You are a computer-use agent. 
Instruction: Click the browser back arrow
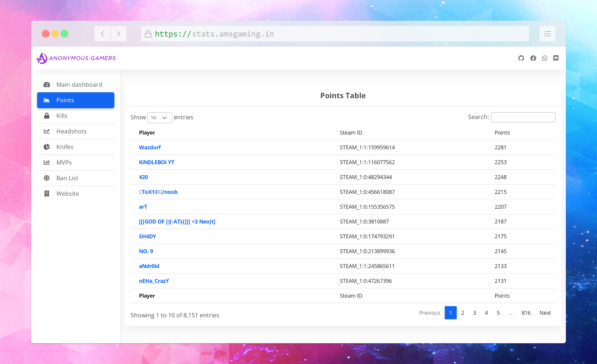click(102, 34)
